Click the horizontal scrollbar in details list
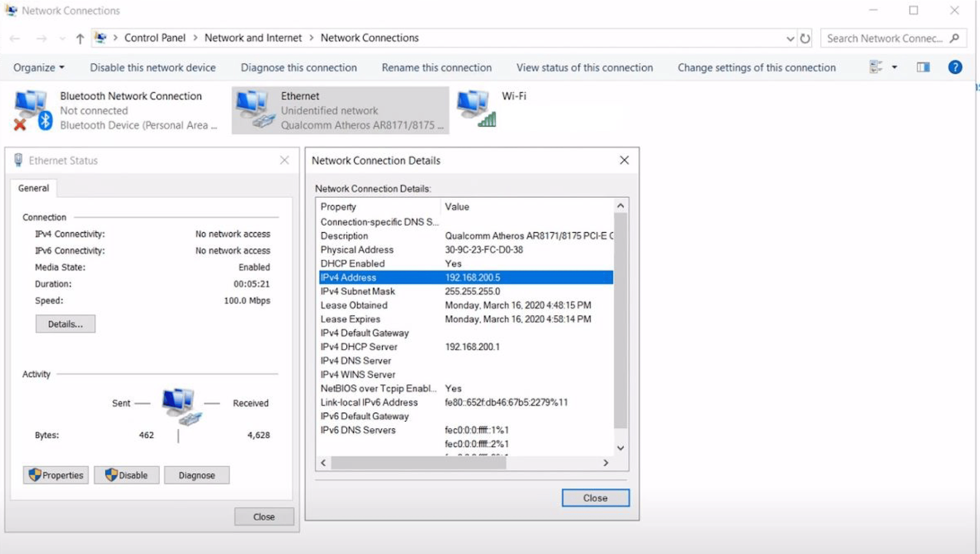980x554 pixels. [419, 463]
